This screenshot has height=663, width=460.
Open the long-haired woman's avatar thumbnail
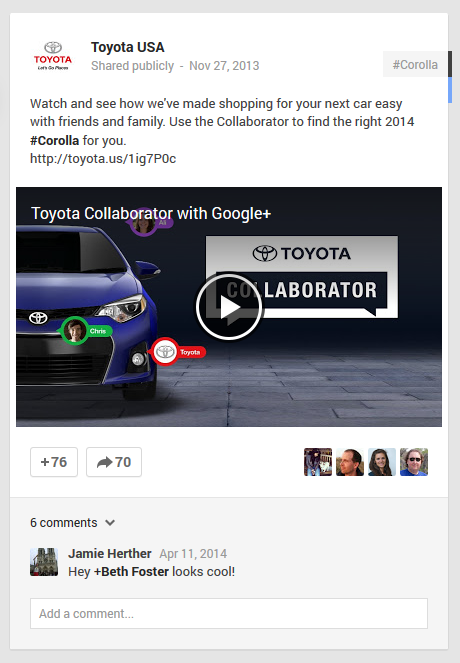(x=382, y=462)
